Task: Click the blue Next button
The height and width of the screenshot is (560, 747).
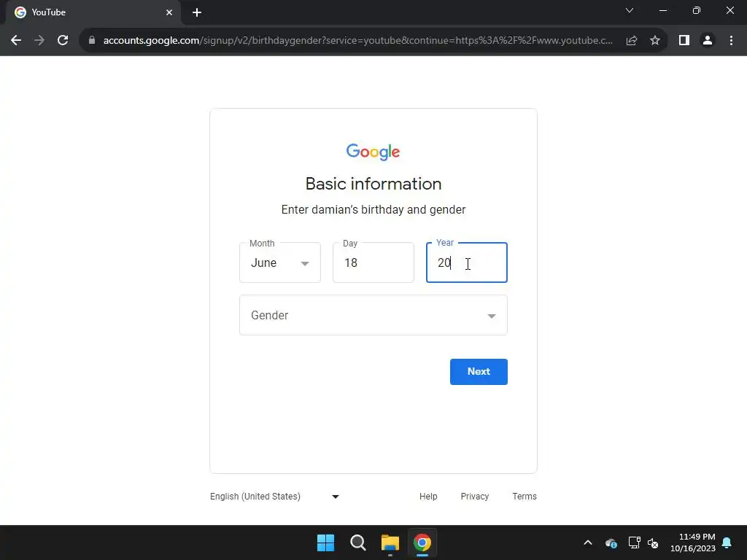Action: coord(479,371)
